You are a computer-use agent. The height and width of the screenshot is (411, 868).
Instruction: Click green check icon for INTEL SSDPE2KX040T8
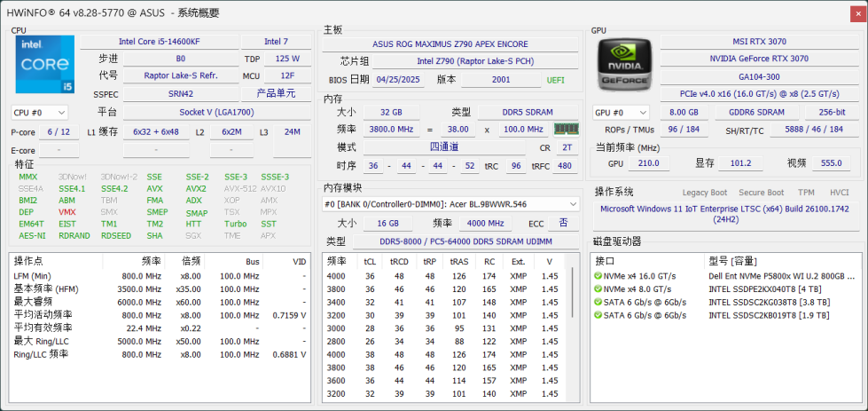598,289
